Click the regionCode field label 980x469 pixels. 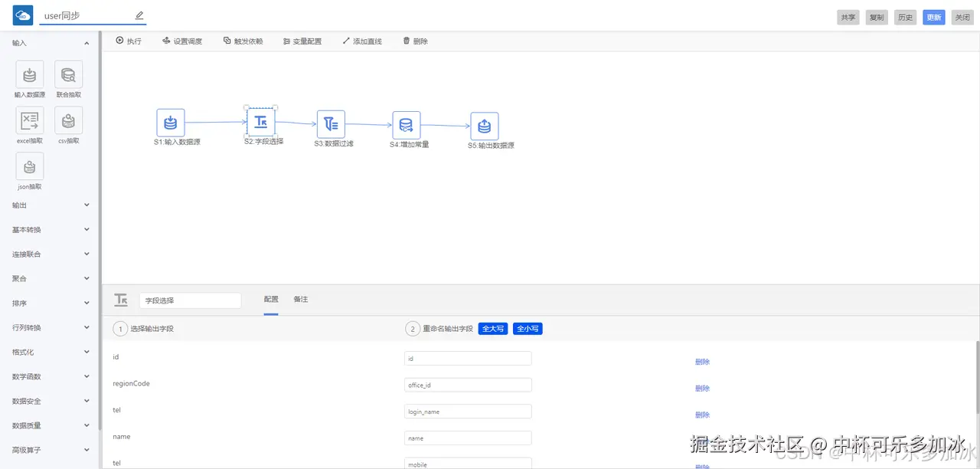(131, 383)
